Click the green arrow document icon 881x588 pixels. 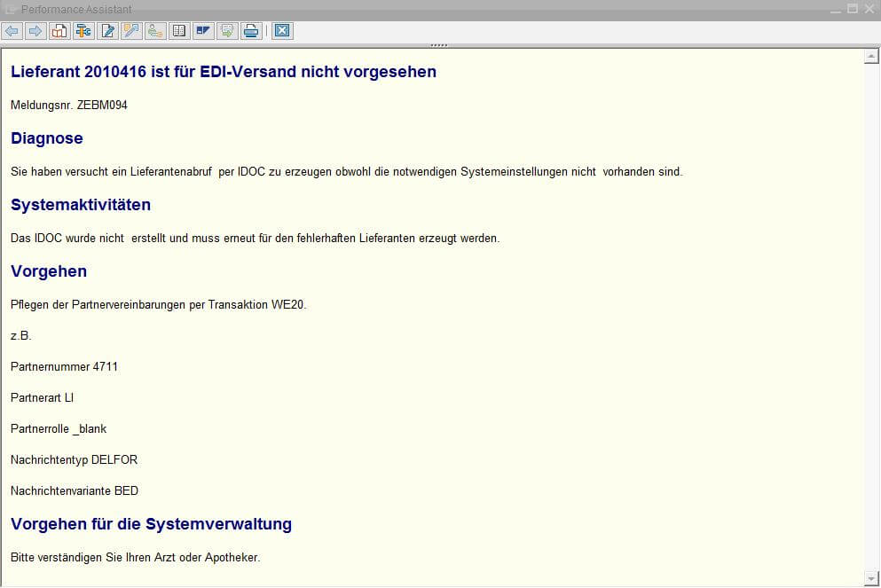(227, 31)
